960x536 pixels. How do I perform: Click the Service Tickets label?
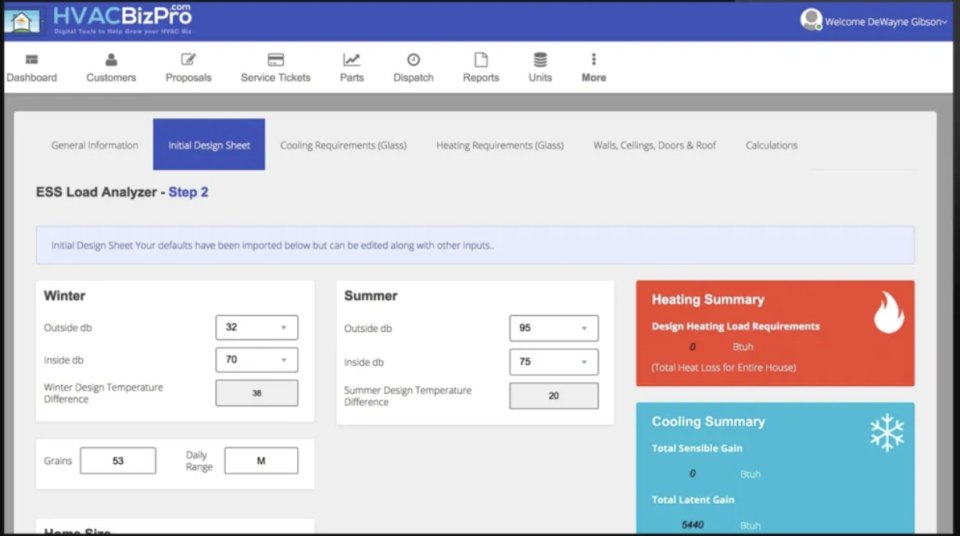(x=276, y=78)
